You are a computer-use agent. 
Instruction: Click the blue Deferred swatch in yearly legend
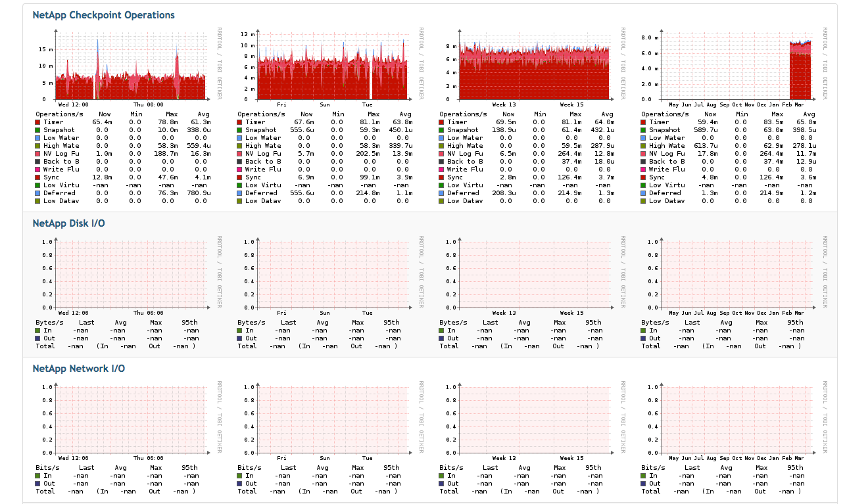(644, 193)
